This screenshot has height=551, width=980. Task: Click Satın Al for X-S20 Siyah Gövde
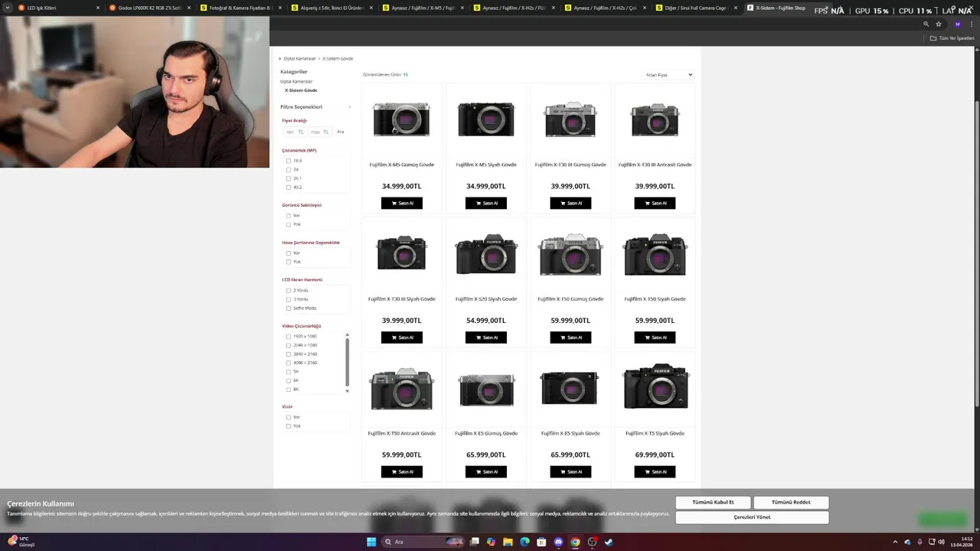pyautogui.click(x=486, y=337)
